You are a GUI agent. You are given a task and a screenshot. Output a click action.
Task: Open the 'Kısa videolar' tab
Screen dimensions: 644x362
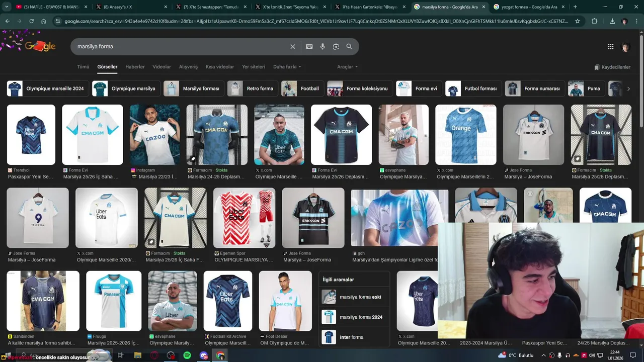220,67
